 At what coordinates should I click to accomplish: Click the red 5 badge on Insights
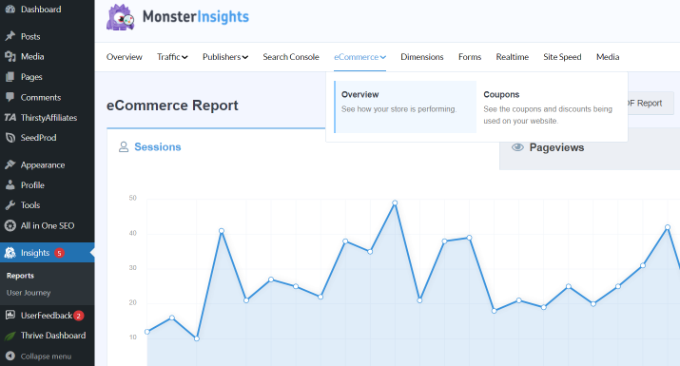click(59, 253)
